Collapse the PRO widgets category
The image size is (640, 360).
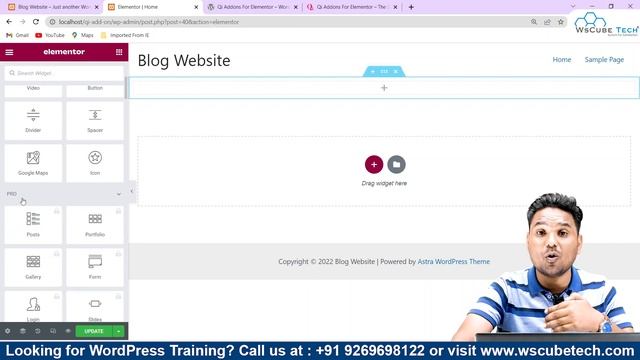coord(64,194)
